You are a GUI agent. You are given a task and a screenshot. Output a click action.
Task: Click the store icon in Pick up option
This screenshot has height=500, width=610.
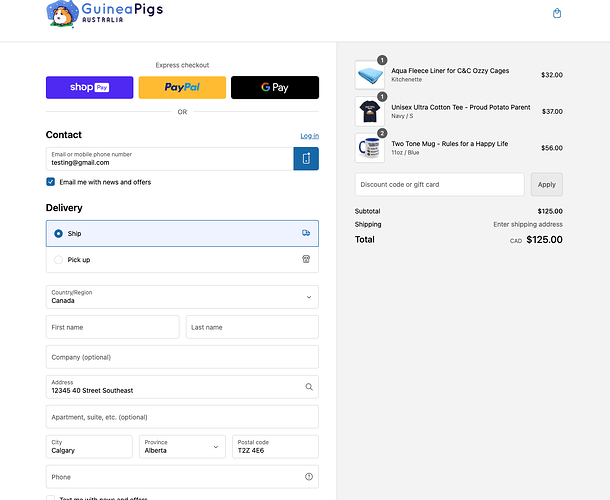click(306, 259)
